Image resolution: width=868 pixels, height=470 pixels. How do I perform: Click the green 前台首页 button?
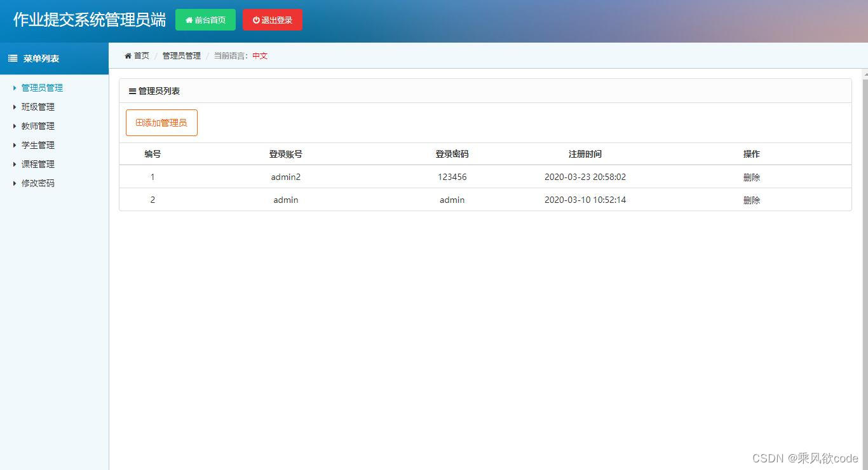(x=205, y=20)
